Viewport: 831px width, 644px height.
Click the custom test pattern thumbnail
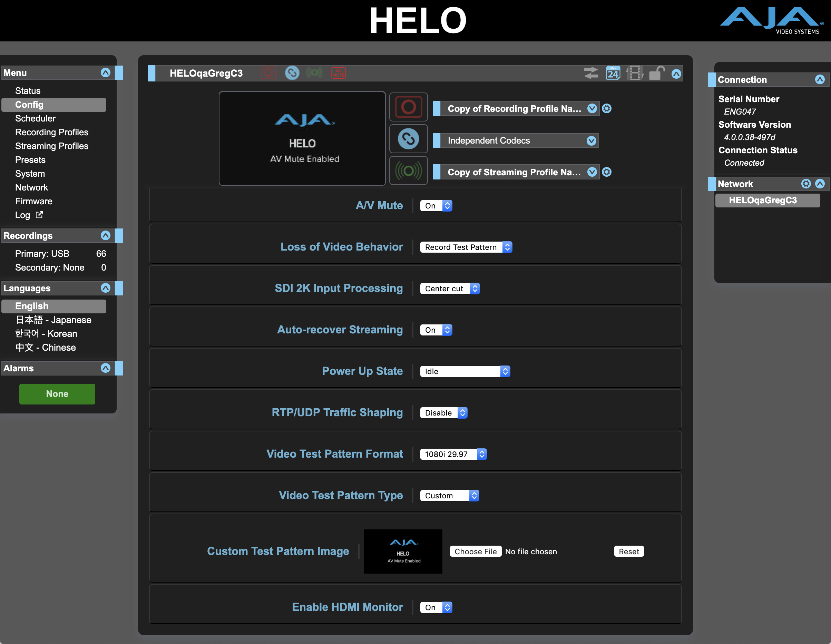(403, 551)
